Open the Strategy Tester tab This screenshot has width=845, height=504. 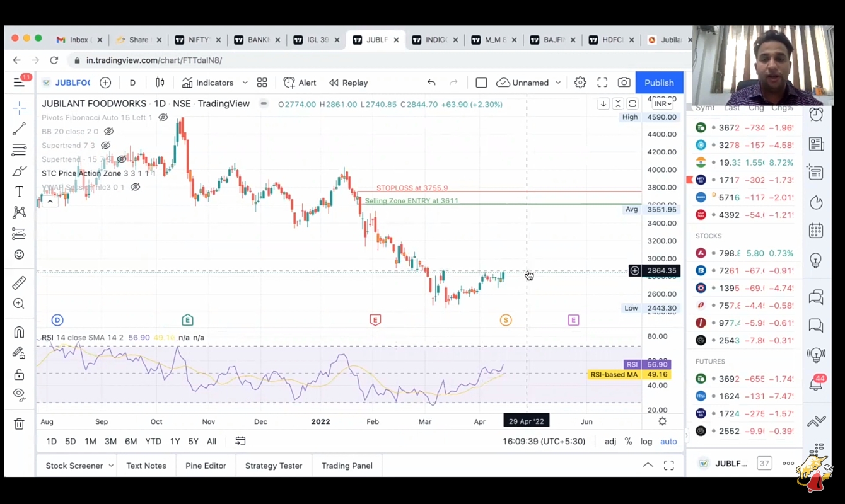click(274, 466)
